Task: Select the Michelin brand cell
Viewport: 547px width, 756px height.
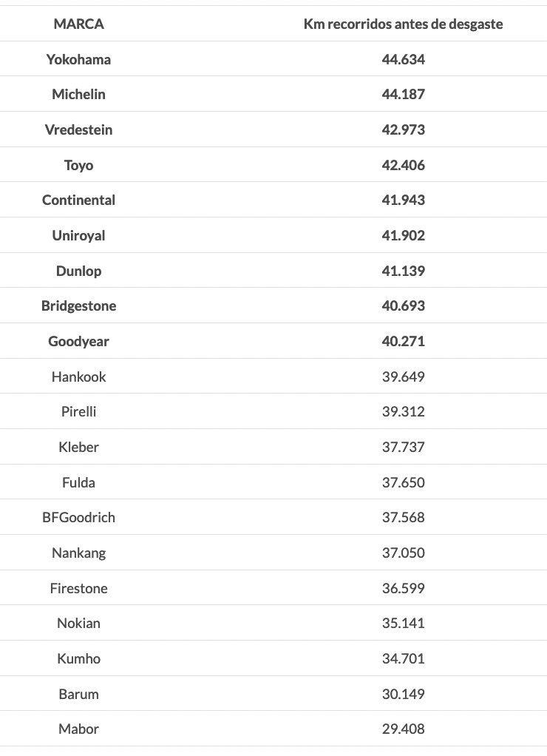Action: pos(78,94)
